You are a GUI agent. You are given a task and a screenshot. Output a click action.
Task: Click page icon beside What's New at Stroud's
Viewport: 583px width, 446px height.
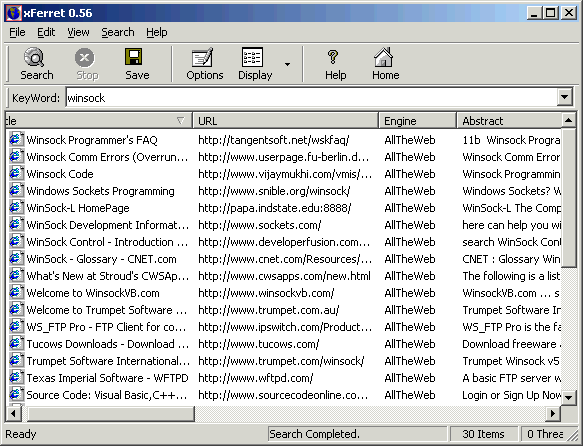pos(17,275)
